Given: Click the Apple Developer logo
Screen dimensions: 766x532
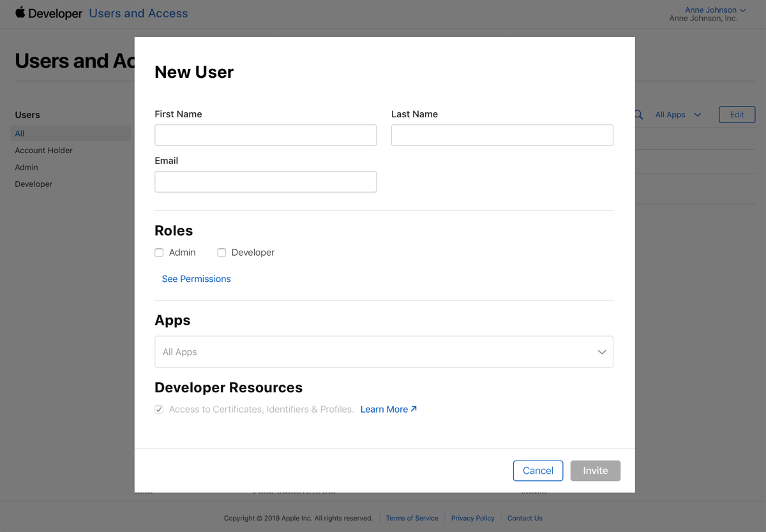Looking at the screenshot, I should click(x=49, y=13).
